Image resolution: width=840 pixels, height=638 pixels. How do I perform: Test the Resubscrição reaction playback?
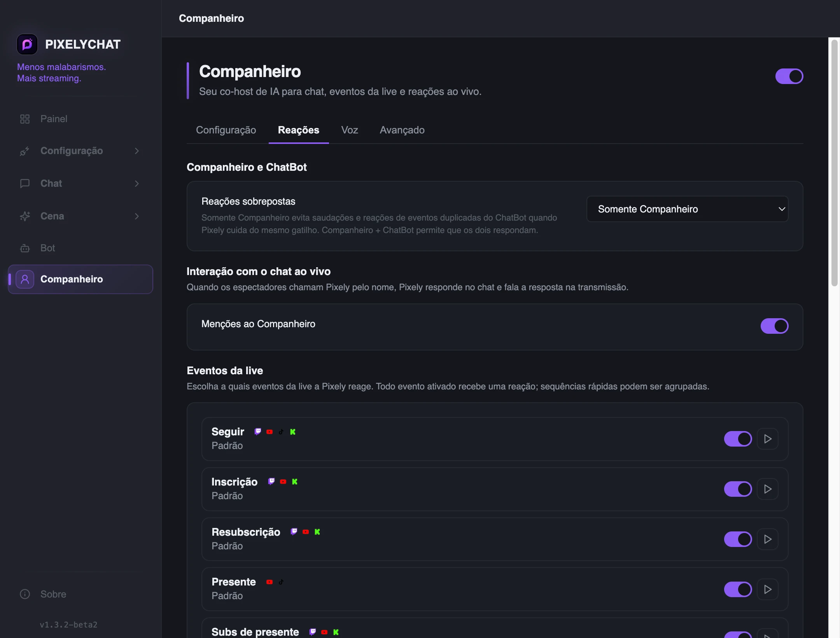[767, 539]
